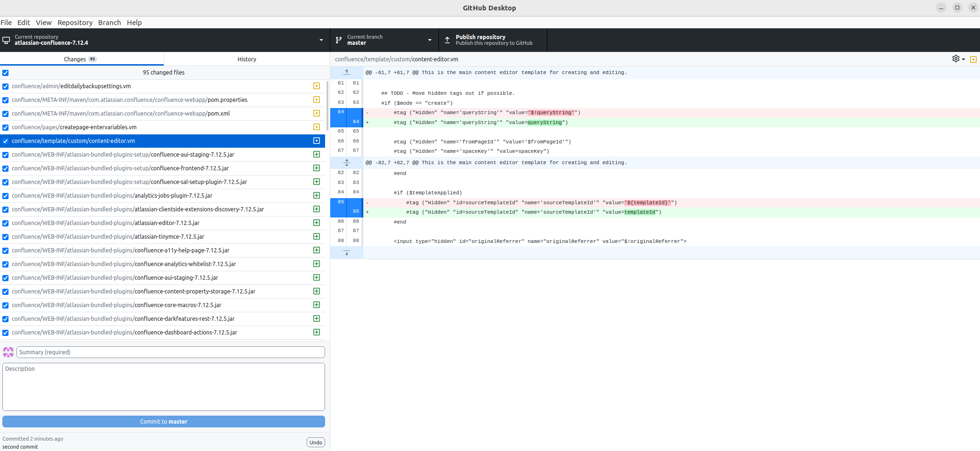980x451 pixels.
Task: Uncheck confluence-core-macros-7.12.5.jar checkbox
Action: [x=6, y=305]
